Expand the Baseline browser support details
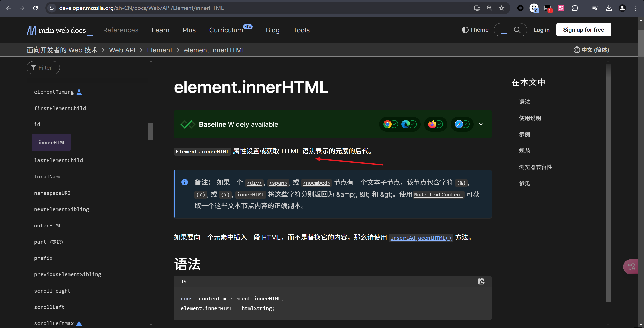 click(481, 124)
